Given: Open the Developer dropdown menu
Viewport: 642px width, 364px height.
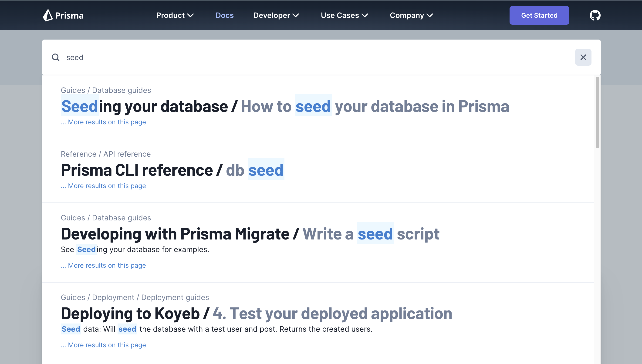Looking at the screenshot, I should (276, 15).
